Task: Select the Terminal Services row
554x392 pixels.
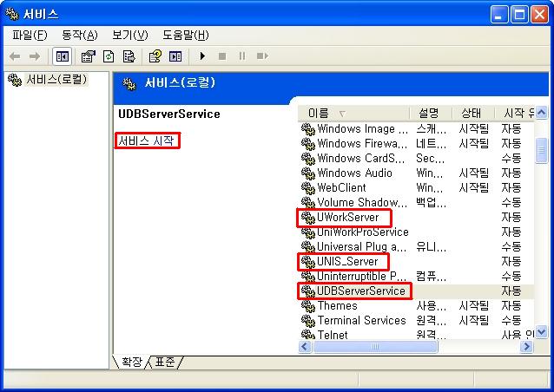Action: [417, 320]
